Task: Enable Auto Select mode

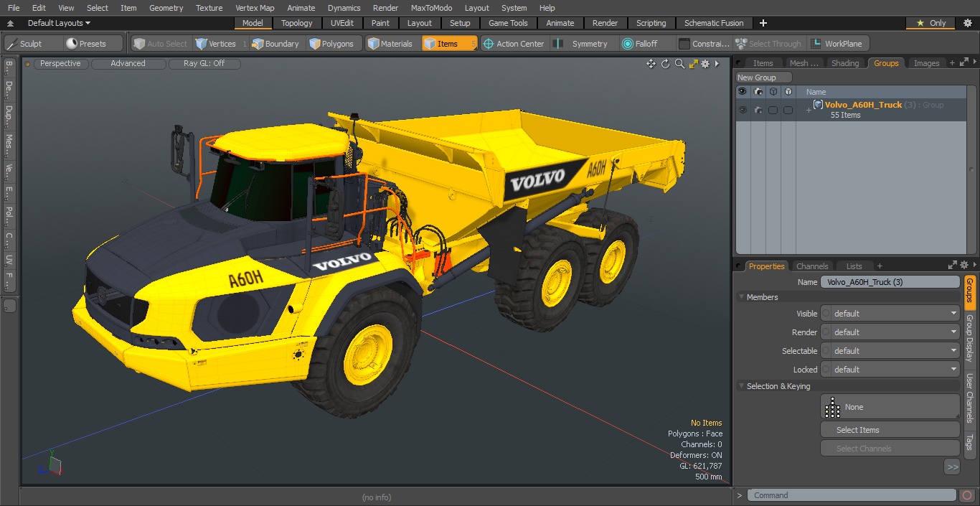Action: pyautogui.click(x=160, y=44)
